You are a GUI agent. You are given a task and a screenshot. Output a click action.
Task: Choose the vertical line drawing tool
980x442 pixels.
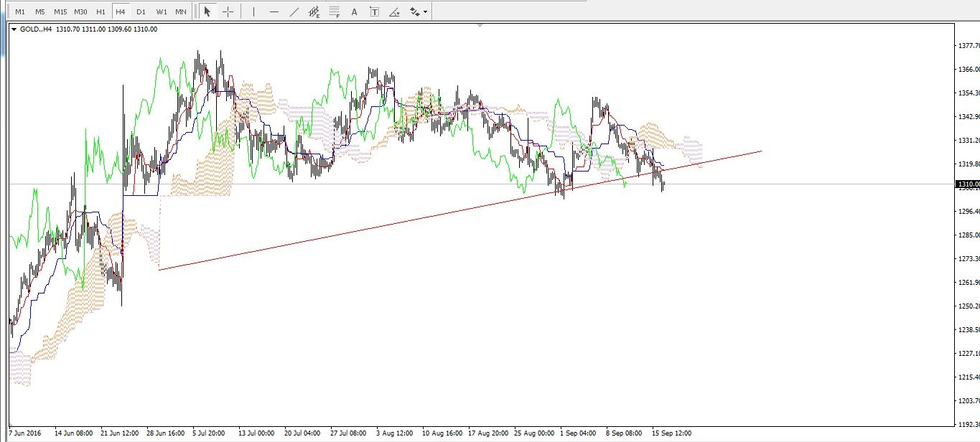(253, 11)
